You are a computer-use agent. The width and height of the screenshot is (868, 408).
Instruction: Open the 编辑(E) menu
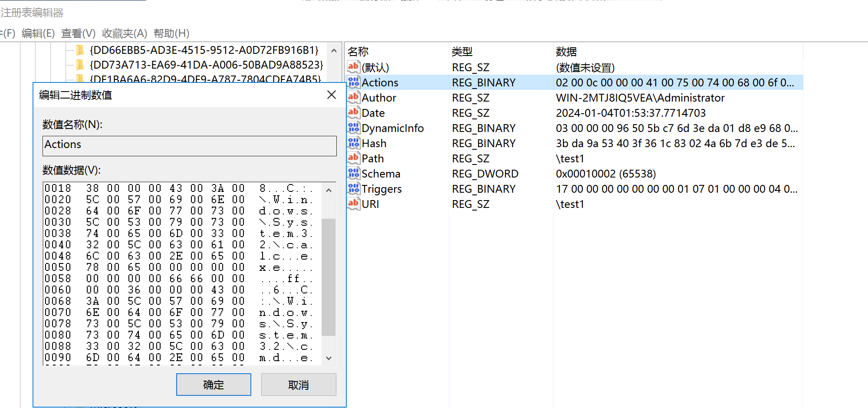point(38,33)
